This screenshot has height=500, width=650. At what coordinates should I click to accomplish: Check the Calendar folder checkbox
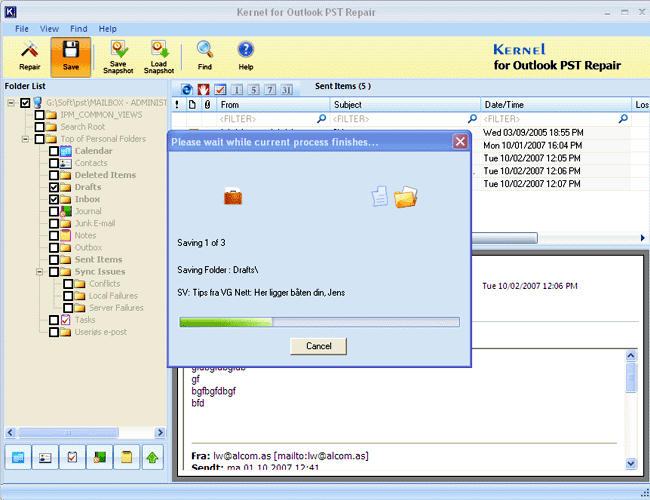(53, 151)
